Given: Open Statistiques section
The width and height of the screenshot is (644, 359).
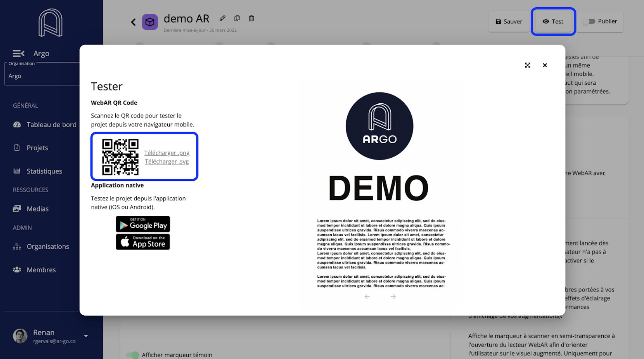Looking at the screenshot, I should 45,171.
